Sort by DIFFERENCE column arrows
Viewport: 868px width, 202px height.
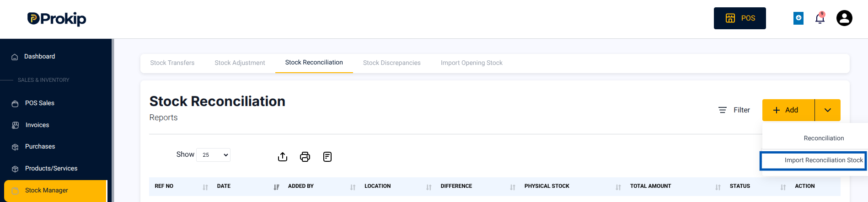[513, 187]
